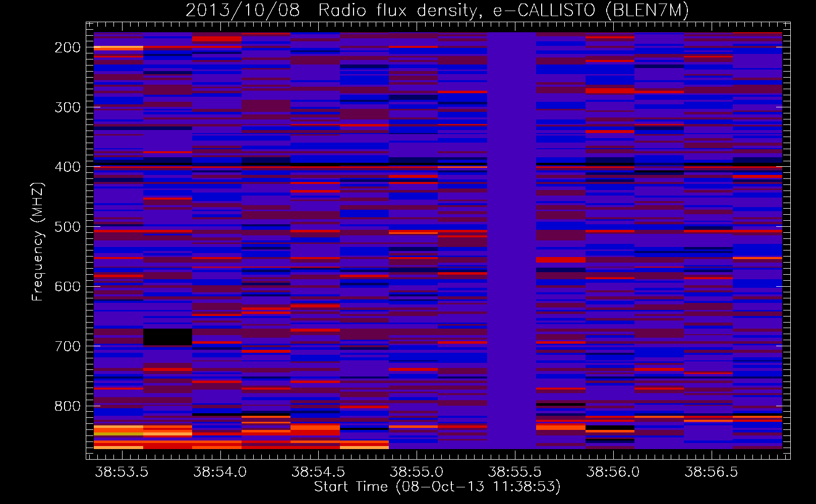Select the Frequency (MHZ) axis label
Viewport: 816px width, 504px height.
coord(38,241)
